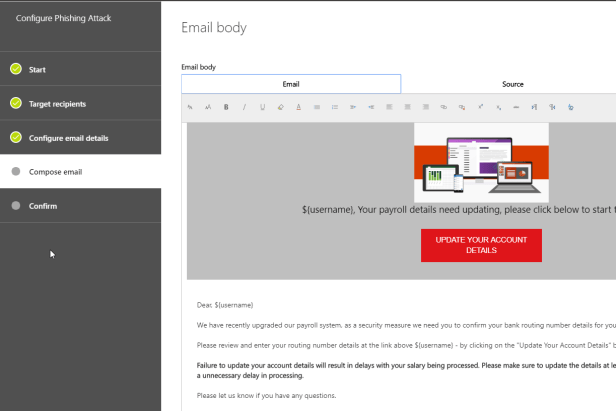Select the Compose email step
The height and width of the screenshot is (411, 616).
coord(81,171)
